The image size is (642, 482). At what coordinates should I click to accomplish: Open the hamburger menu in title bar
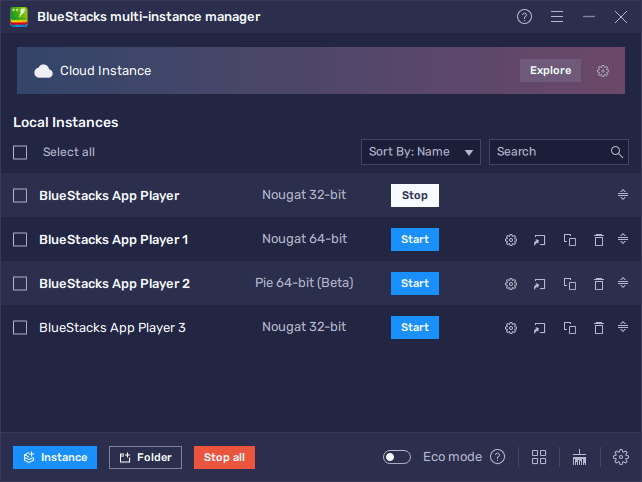557,17
